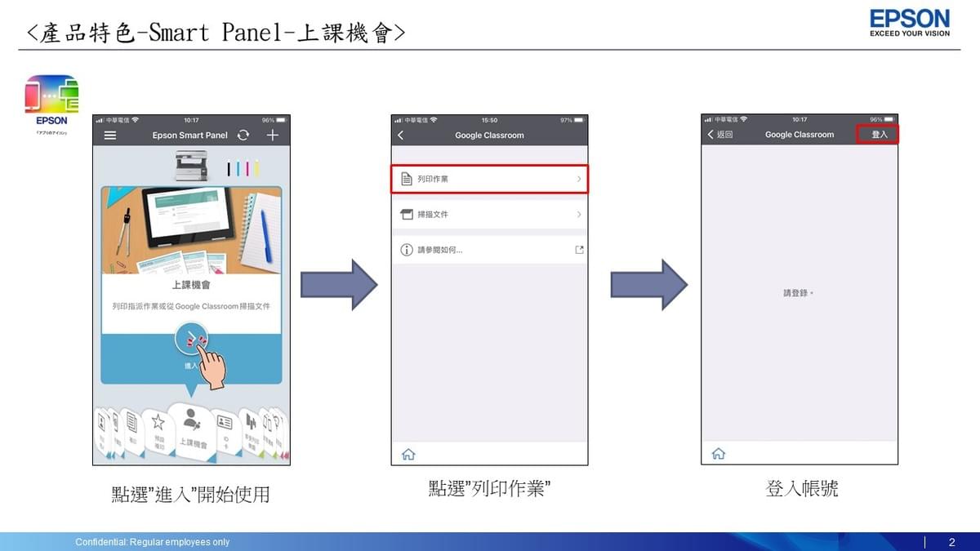Tap the home icon on the 列印作業 screen
This screenshot has width=980, height=551.
408,454
